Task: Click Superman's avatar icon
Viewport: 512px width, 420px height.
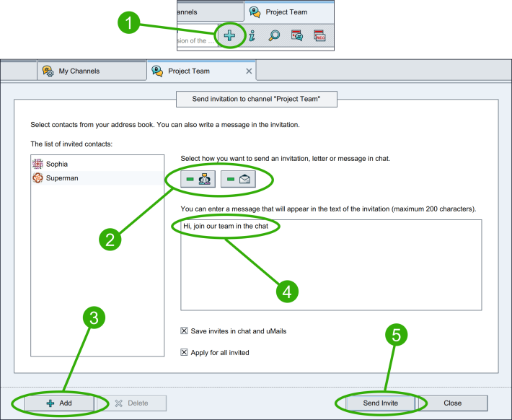Action: [37, 178]
